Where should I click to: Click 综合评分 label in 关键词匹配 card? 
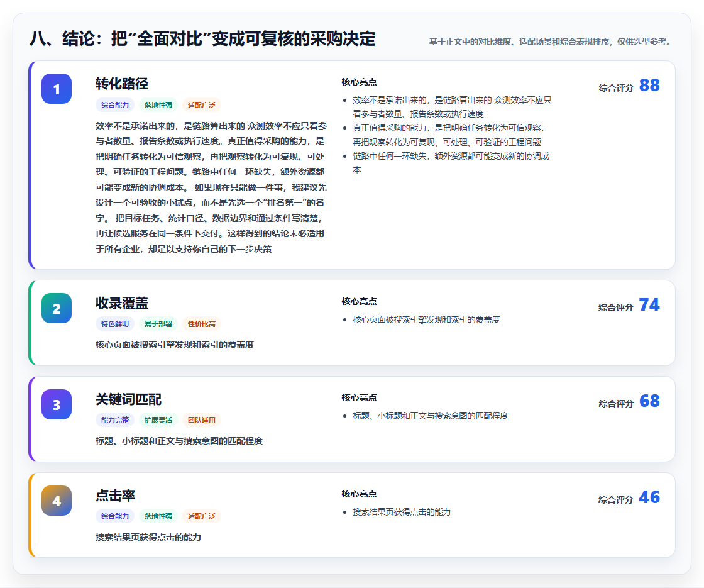pos(615,403)
